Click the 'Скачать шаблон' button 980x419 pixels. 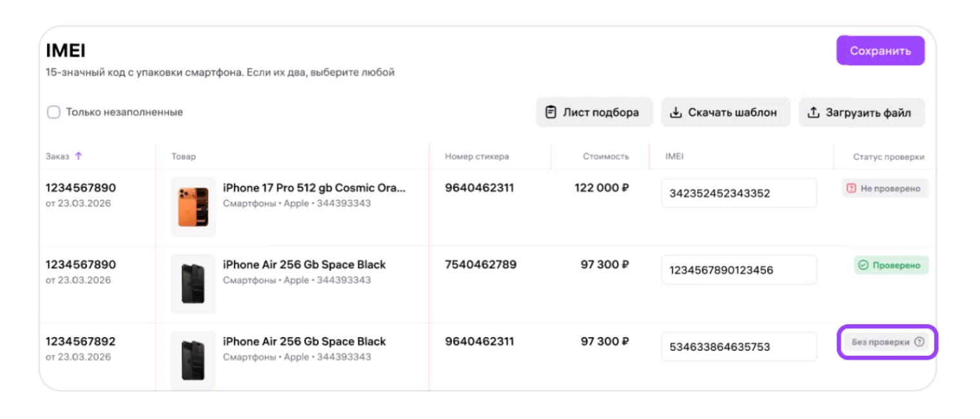pyautogui.click(x=725, y=112)
